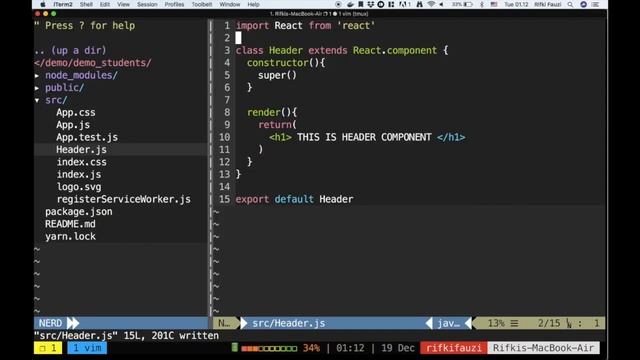The width and height of the screenshot is (640, 360).
Task: Open the Help menu
Action: pyautogui.click(x=253, y=4)
